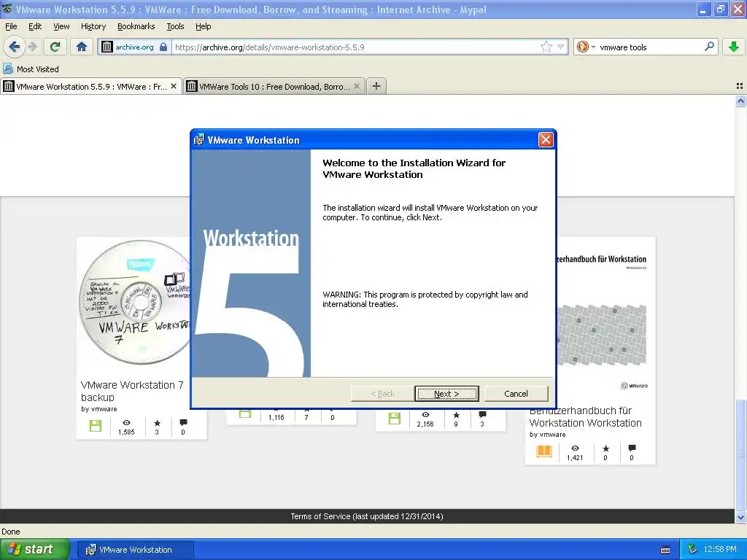This screenshot has height=560, width=747.
Task: Open the Help menu
Action: click(x=203, y=26)
